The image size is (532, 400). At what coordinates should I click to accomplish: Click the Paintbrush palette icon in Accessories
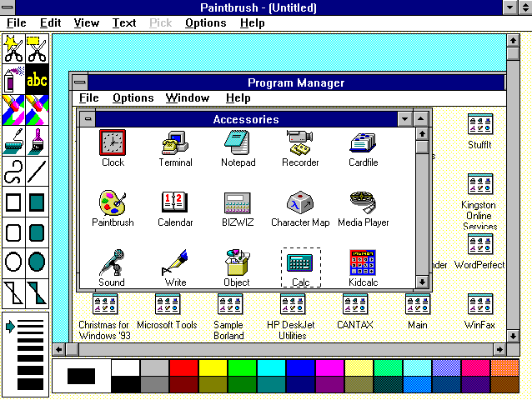(113, 202)
